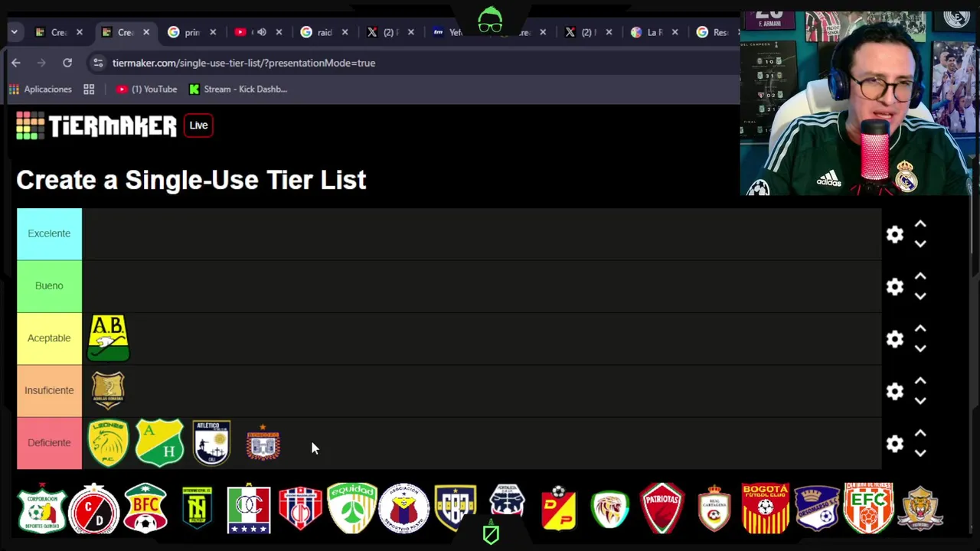Select the Atlético Bucaramanga A.B. logo in Aceptable
Screen dimensions: 980x551
click(x=108, y=337)
